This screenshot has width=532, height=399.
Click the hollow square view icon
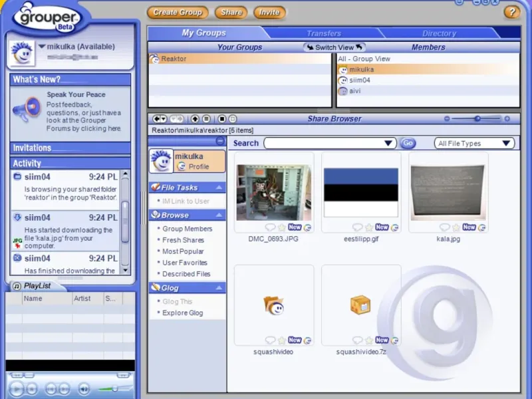click(x=233, y=119)
